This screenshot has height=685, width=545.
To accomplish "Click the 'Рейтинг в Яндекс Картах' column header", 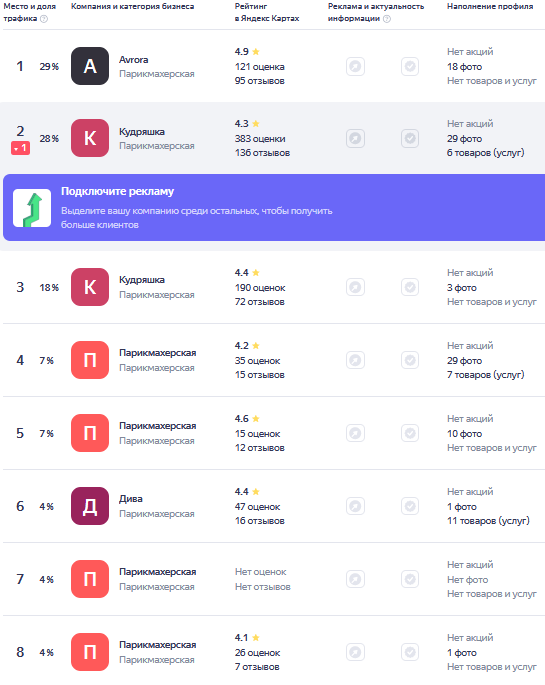I will 267,12.
